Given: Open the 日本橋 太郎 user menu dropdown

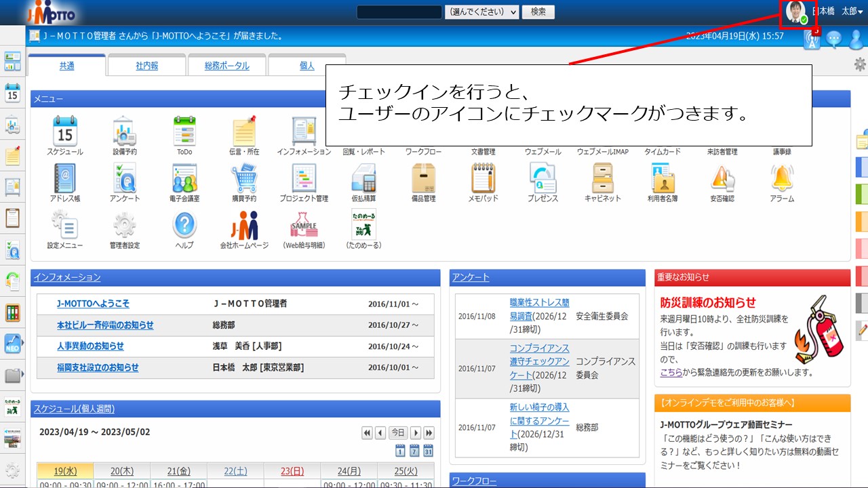Looking at the screenshot, I should (842, 12).
